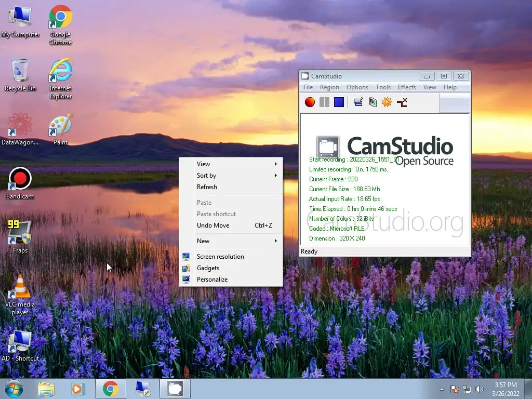
Task: Open the CamStudio View menu
Action: [x=430, y=87]
